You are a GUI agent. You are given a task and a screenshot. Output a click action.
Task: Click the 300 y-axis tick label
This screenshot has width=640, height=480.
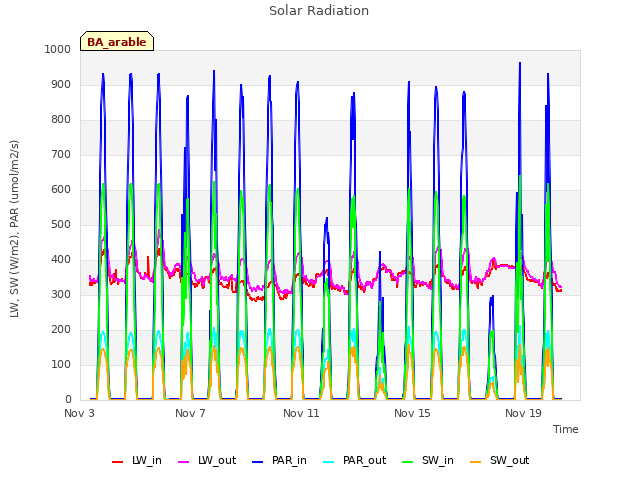[x=61, y=294]
